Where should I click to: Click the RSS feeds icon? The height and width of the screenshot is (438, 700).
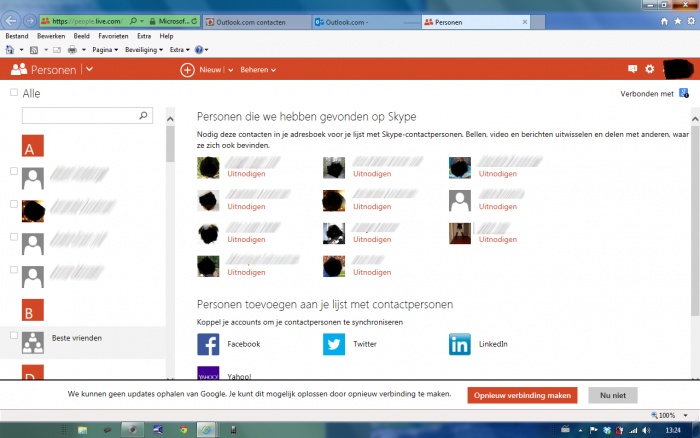[34, 50]
